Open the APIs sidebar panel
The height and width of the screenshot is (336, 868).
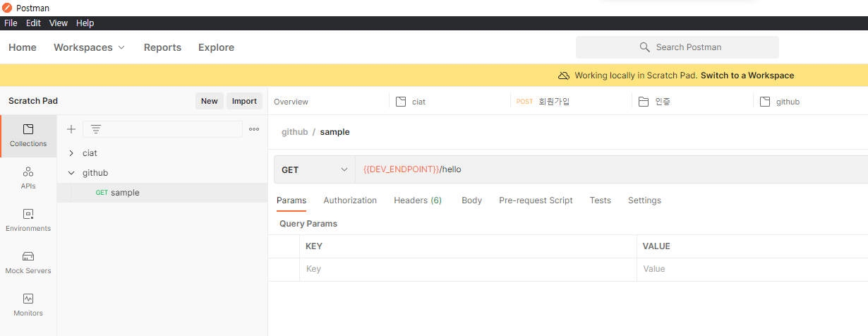[28, 179]
